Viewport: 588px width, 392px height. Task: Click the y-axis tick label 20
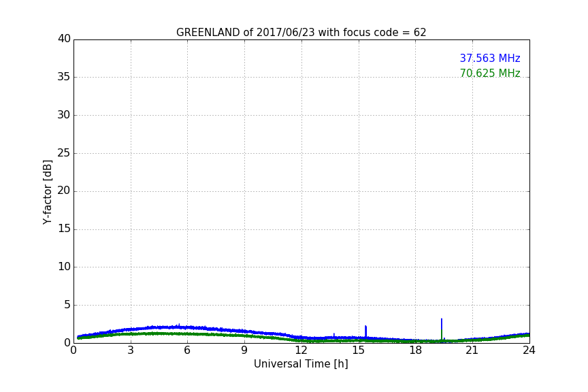click(x=64, y=191)
